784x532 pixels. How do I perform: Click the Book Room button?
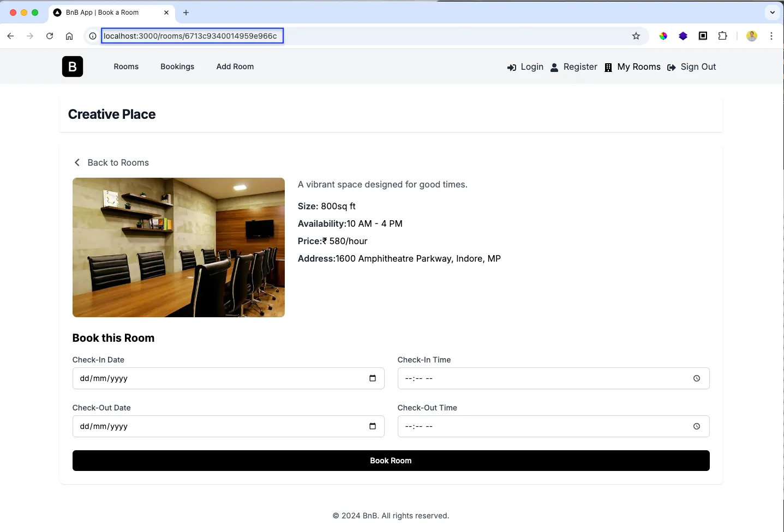(391, 461)
